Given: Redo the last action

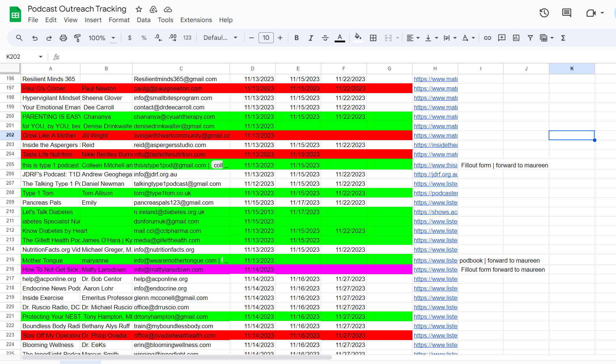Looking at the screenshot, I should click(x=49, y=38).
